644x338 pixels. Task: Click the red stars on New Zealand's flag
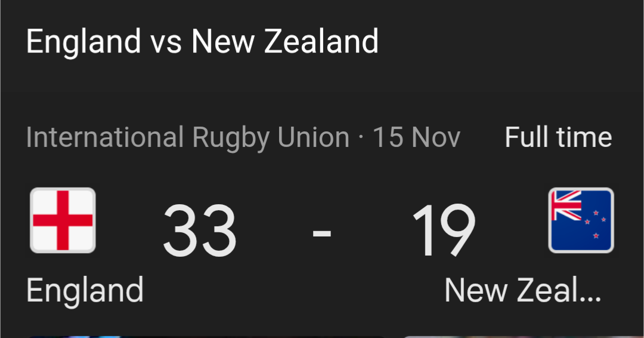point(596,224)
